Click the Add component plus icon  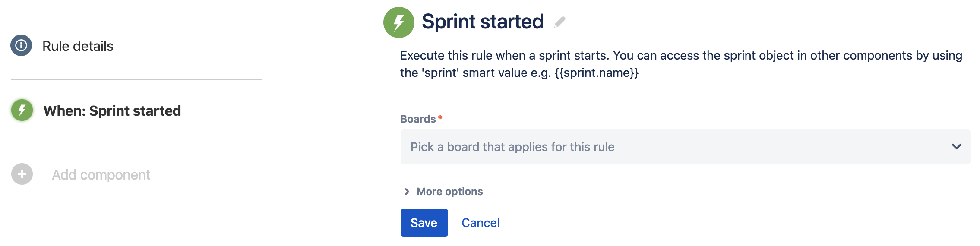pos(22,174)
